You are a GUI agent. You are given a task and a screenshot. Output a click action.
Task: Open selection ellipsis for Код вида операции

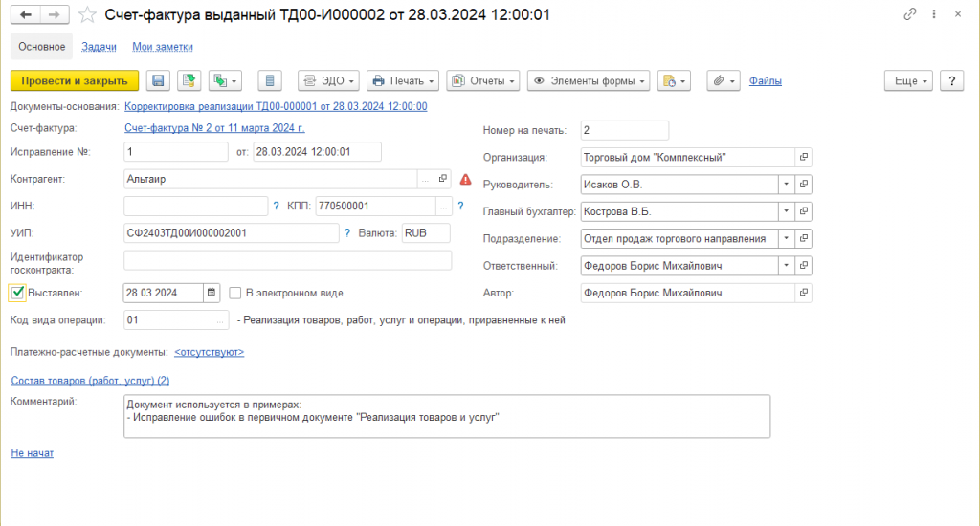(x=220, y=319)
